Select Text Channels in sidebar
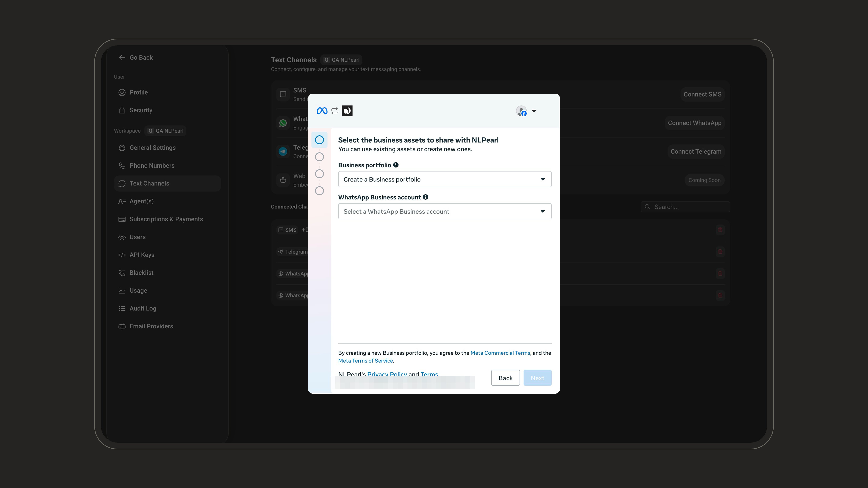The width and height of the screenshot is (868, 488). 167,183
